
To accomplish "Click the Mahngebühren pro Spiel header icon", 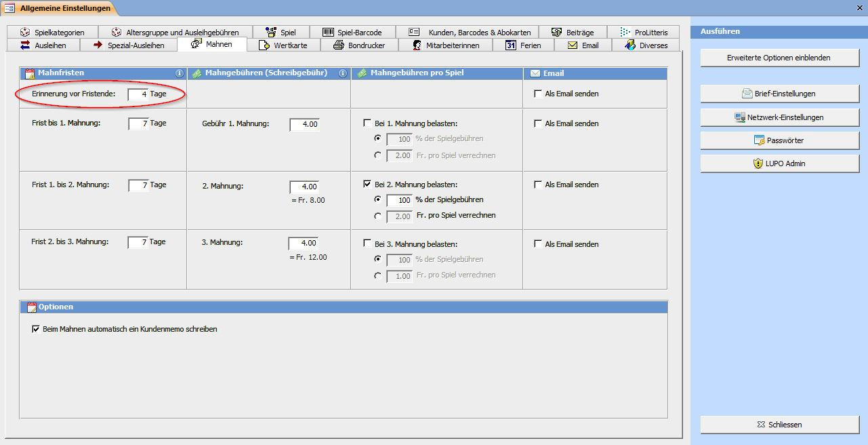I will coord(363,73).
